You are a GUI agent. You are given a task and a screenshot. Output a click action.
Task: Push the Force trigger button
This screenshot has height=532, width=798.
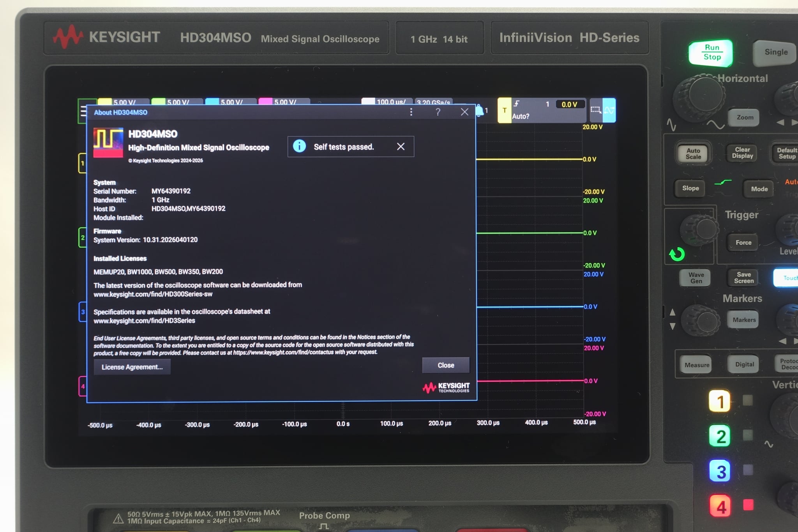click(743, 242)
